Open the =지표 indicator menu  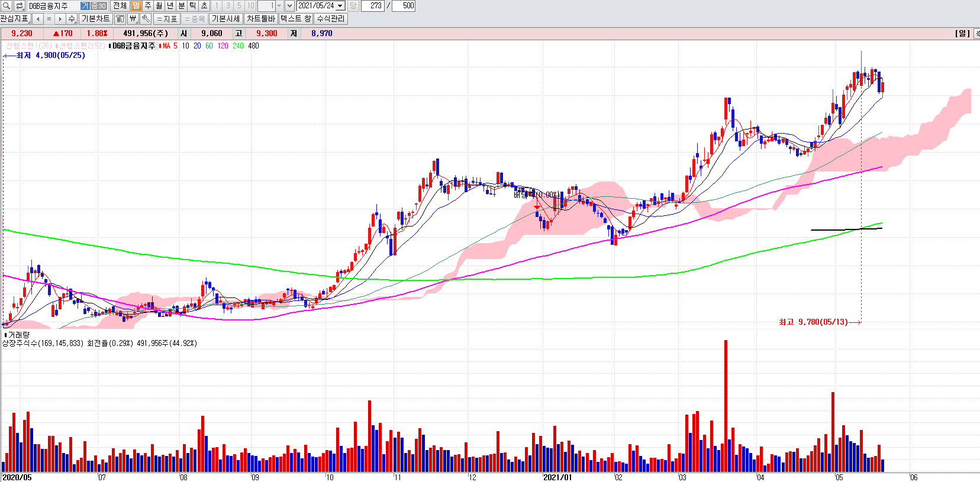(x=167, y=18)
